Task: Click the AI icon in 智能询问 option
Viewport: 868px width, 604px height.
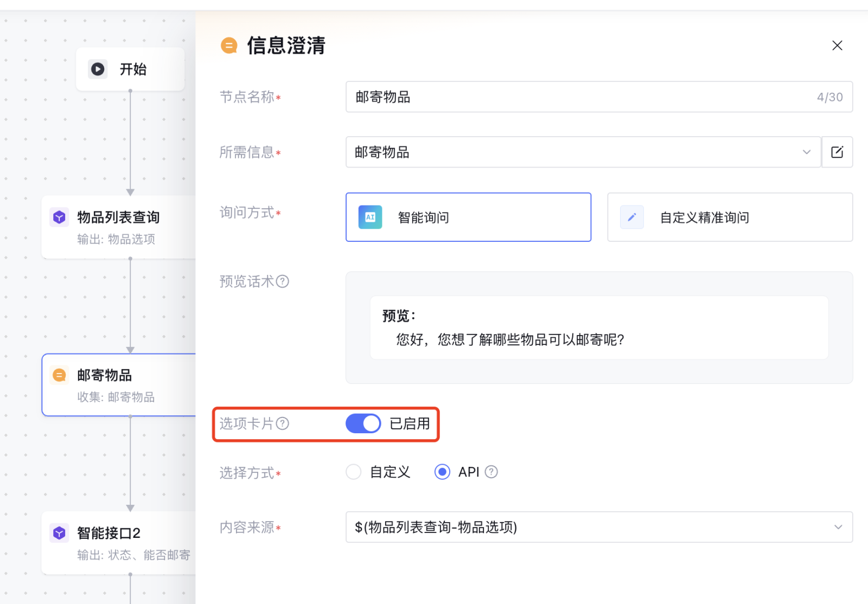Action: pos(370,217)
